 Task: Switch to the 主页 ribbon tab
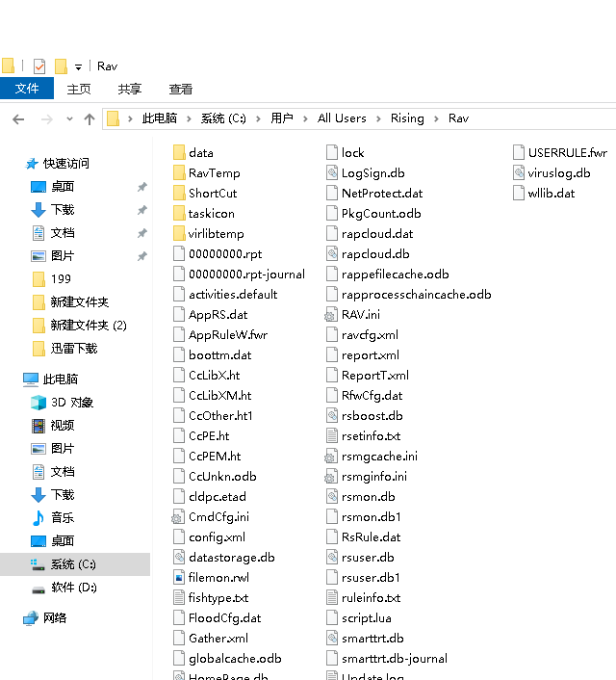(79, 89)
